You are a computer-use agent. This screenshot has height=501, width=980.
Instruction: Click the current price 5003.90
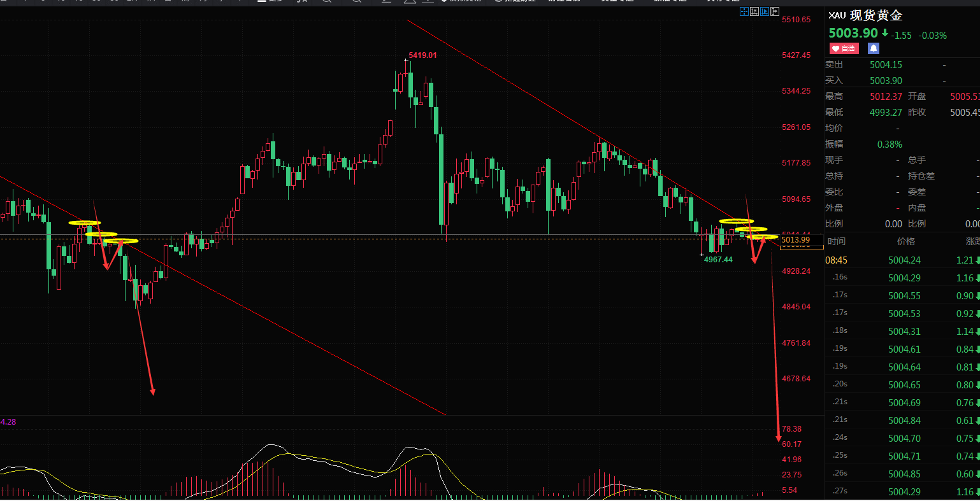[x=853, y=34]
